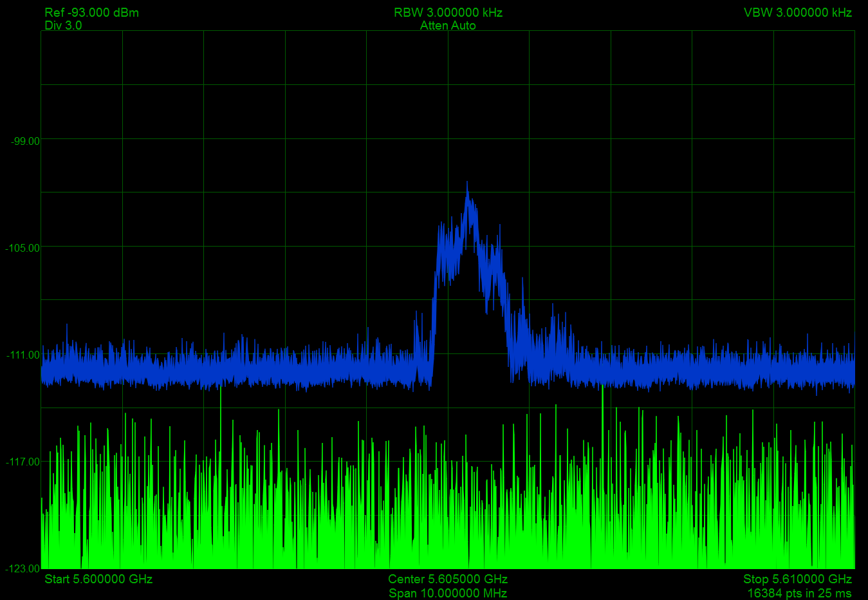The width and height of the screenshot is (868, 600).
Task: Click the Center 5.605000 GHz frequency text
Action: (x=448, y=579)
